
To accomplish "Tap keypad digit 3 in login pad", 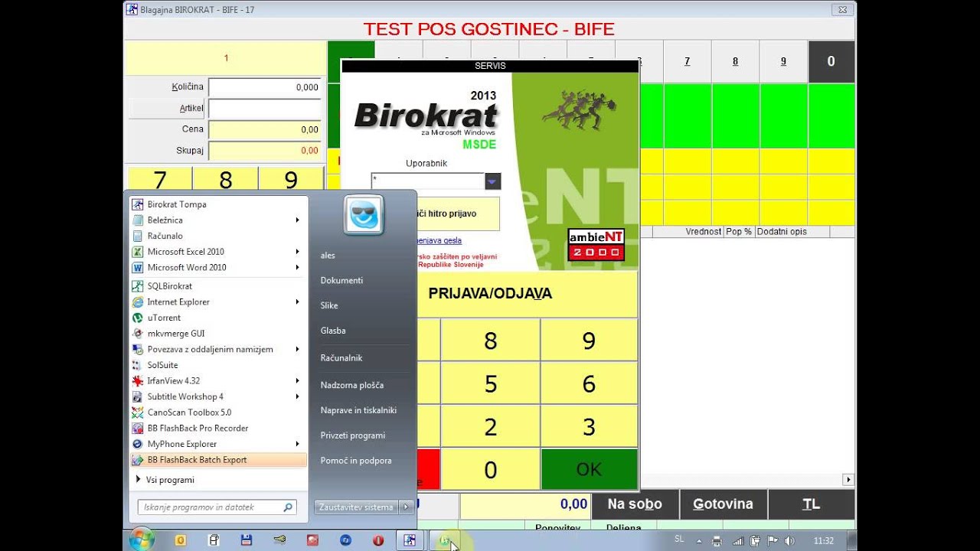I will click(589, 426).
